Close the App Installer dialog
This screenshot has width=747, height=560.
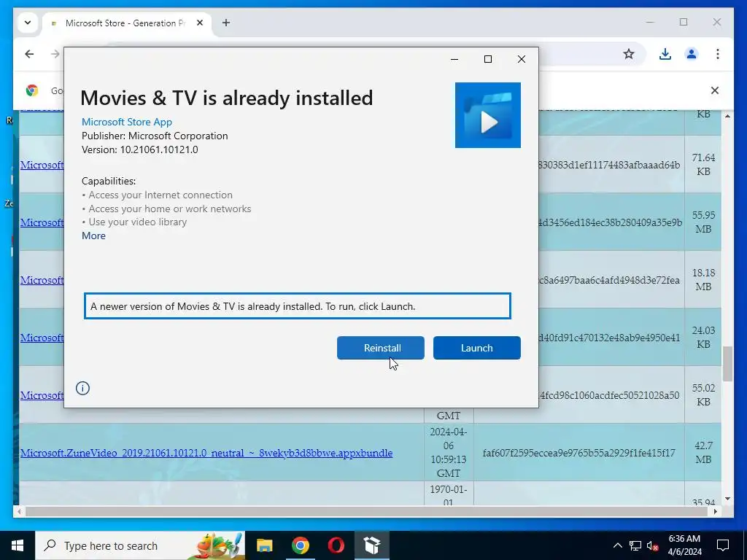coord(521,59)
